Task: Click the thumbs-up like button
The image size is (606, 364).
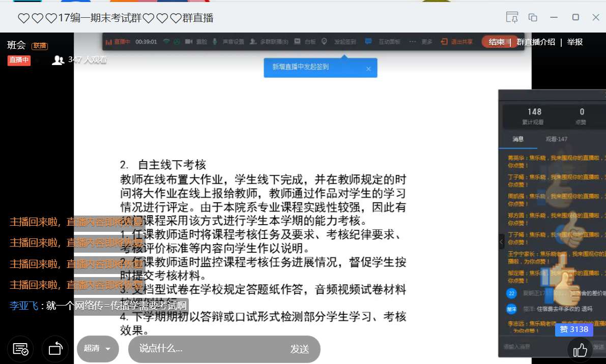Action: coord(580,350)
